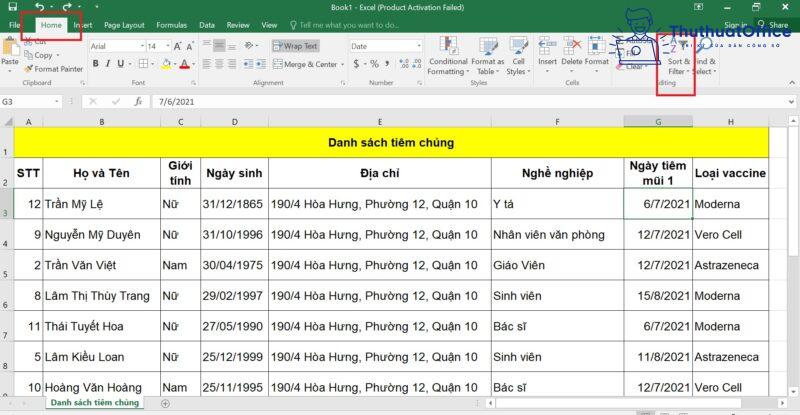Toggle Italic formatting
Image resolution: width=800 pixels, height=415 pixels.
(108, 64)
